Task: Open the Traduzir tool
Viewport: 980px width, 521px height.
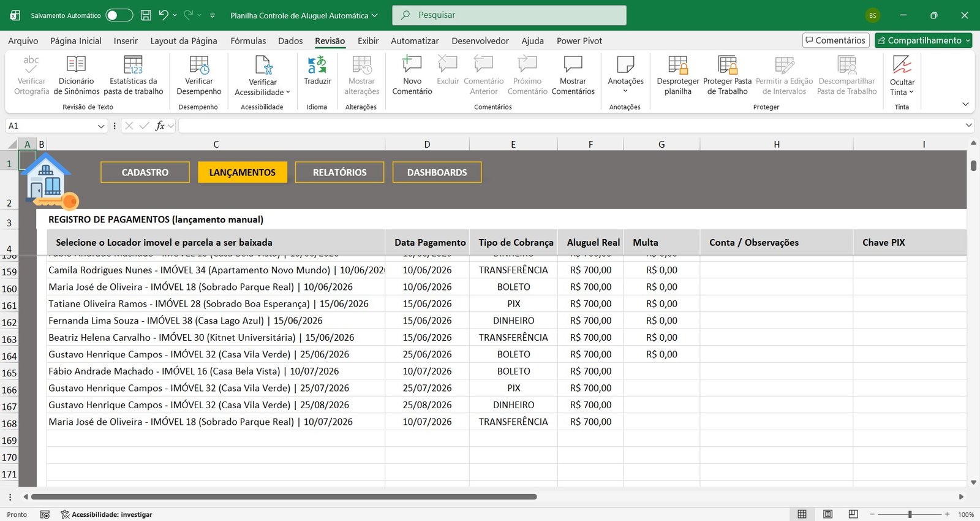Action: (x=317, y=70)
